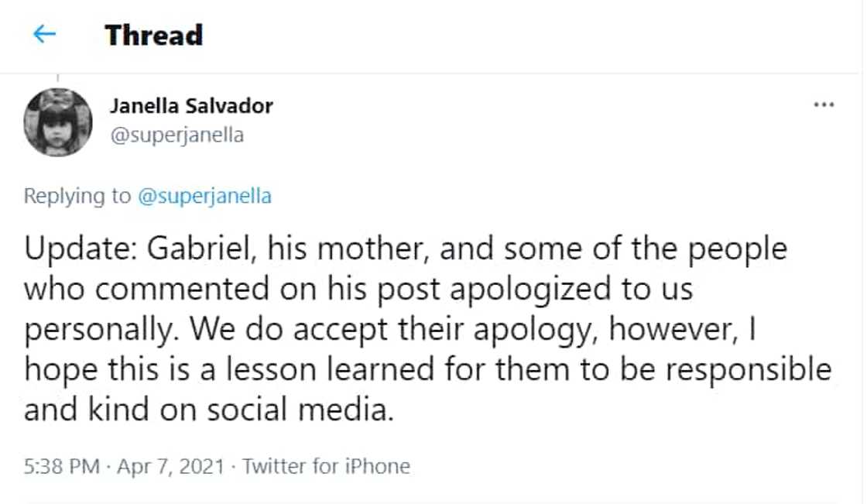The image size is (867, 504).
Task: Click the Apr 7, 2021 date
Action: pos(170,466)
